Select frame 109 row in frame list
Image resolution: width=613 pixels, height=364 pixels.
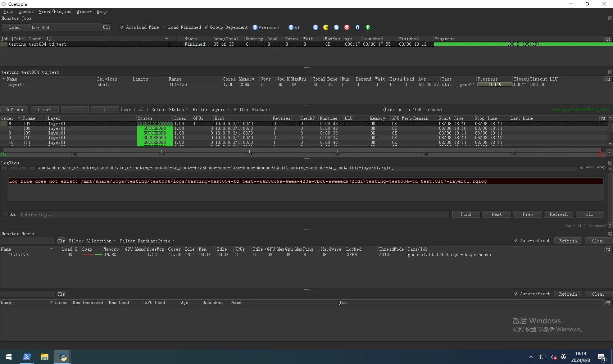point(303,133)
